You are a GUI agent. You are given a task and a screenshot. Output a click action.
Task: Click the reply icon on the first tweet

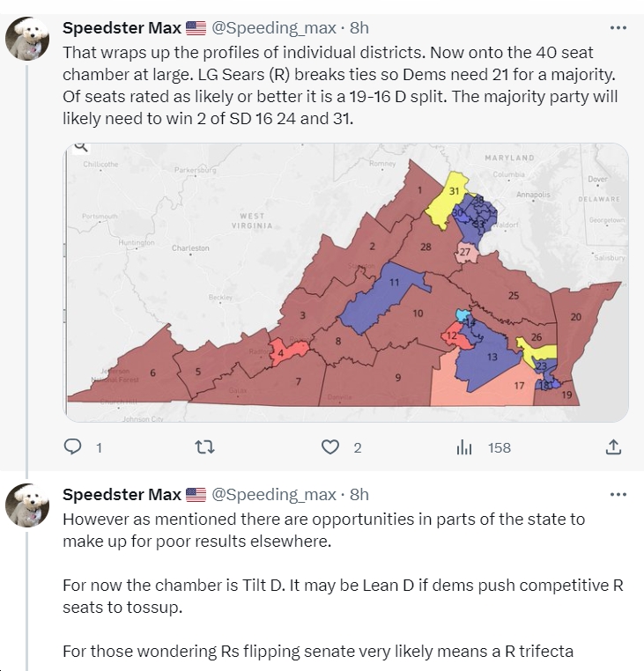click(72, 447)
